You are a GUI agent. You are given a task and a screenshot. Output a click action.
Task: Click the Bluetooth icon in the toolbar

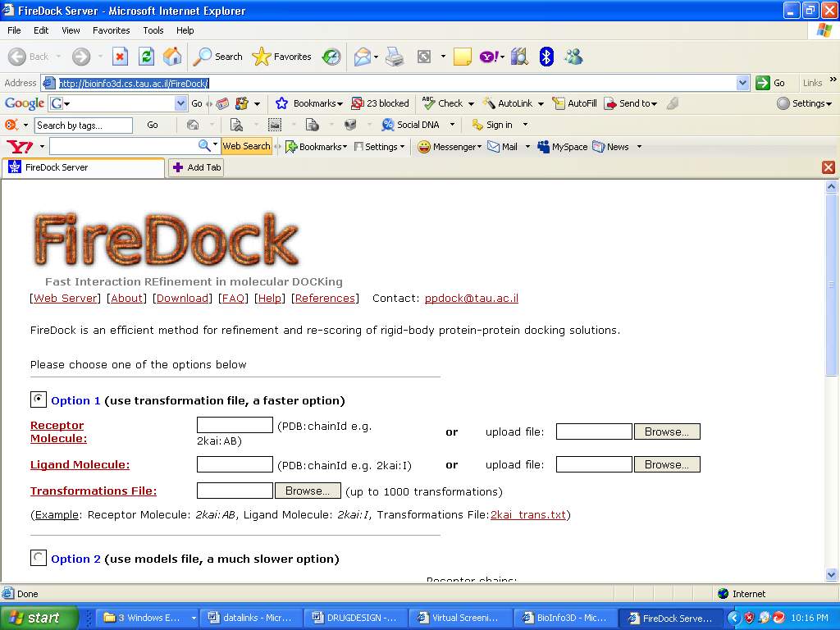point(546,57)
